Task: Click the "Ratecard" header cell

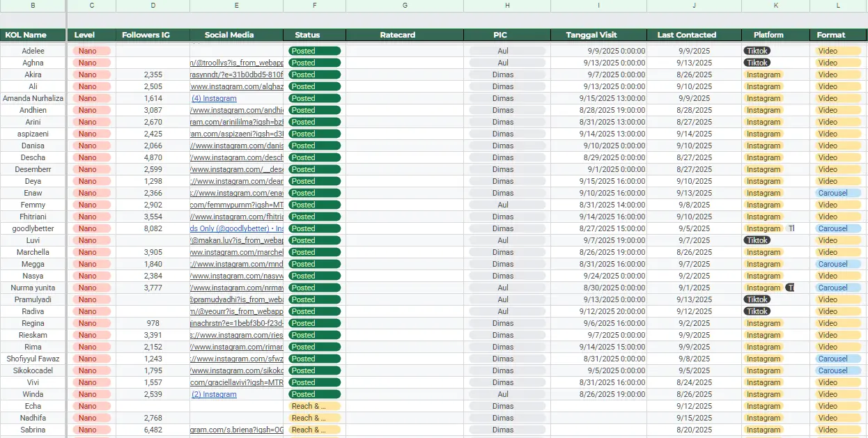Action: coord(405,35)
